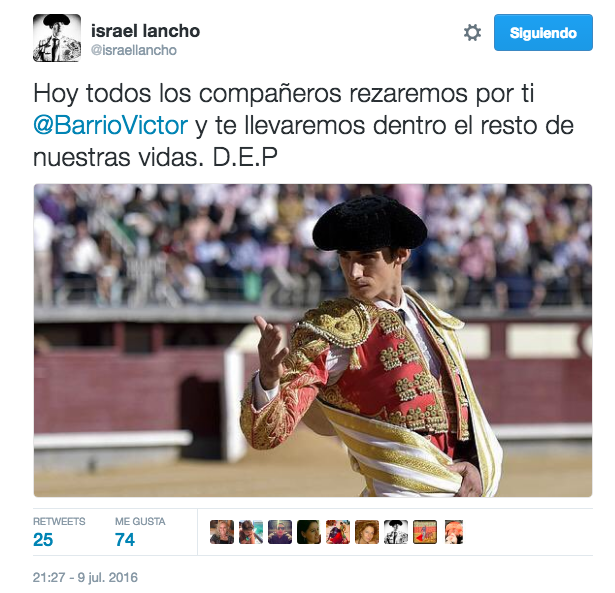Open the gear settings icon

(472, 33)
